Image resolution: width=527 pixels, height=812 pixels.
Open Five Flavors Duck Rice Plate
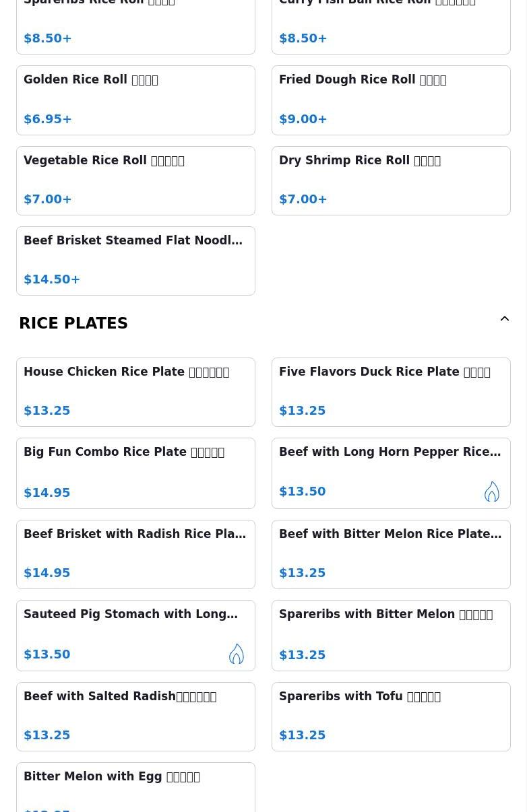391,392
